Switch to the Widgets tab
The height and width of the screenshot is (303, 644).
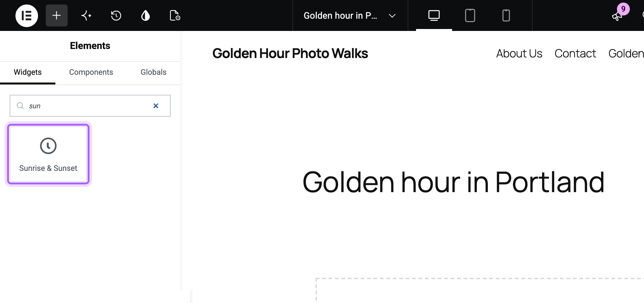tap(28, 72)
